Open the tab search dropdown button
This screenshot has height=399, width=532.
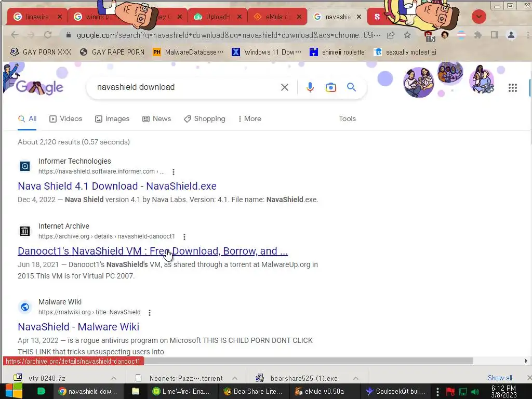click(x=478, y=17)
